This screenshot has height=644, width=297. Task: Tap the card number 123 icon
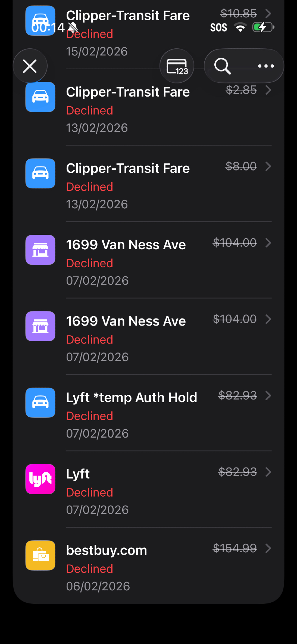tap(177, 66)
